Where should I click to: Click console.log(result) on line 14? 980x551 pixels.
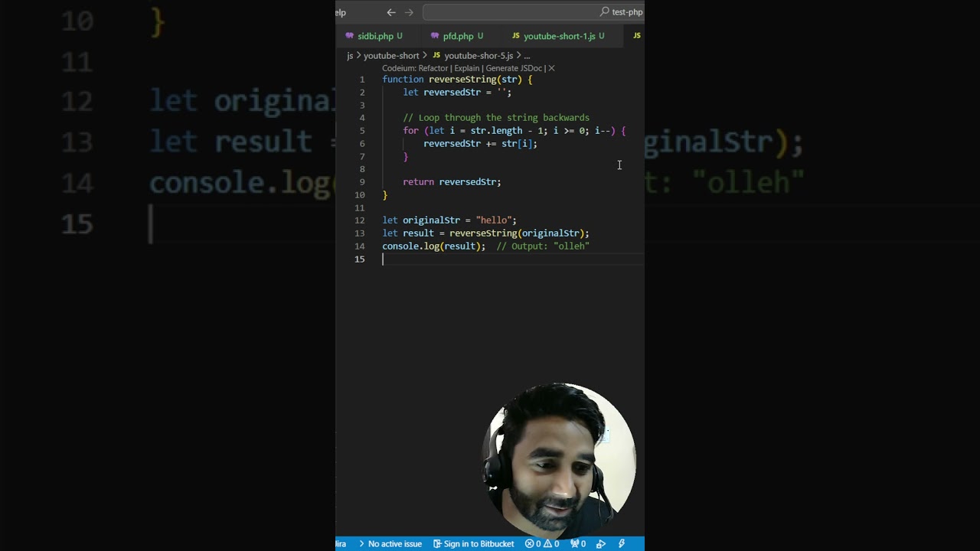pos(433,246)
